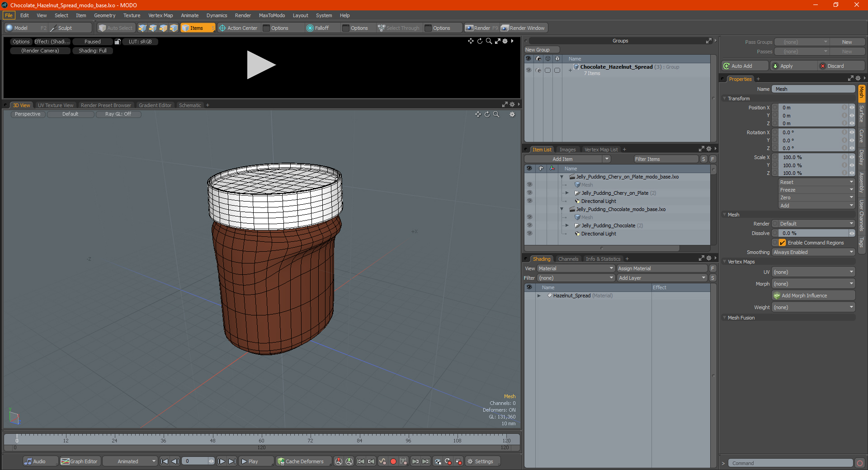Toggle Enable Command Regions checkbox
This screenshot has width=868, height=470.
tap(783, 243)
